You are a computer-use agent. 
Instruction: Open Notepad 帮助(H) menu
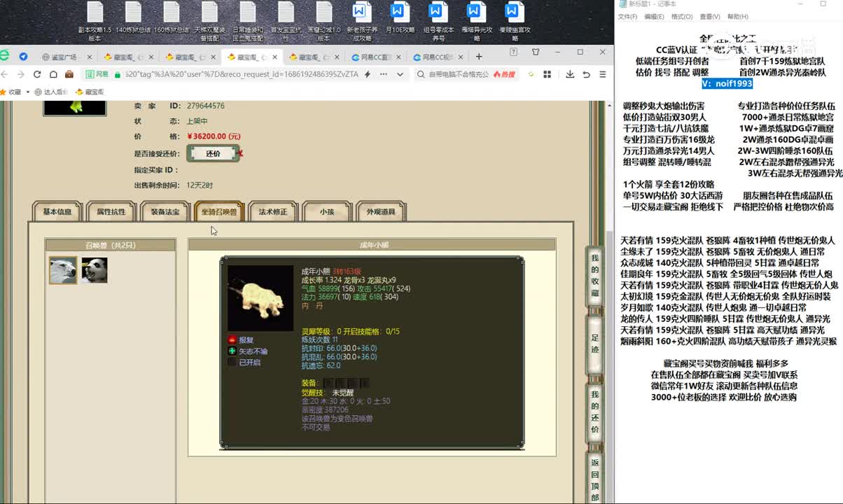click(x=737, y=17)
